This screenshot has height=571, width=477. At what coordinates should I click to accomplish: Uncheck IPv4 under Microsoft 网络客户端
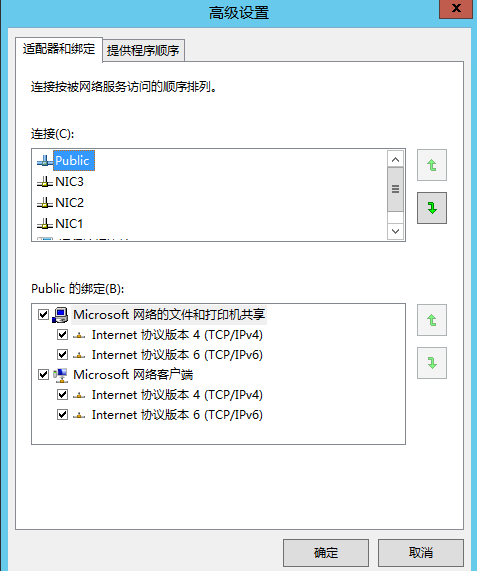tap(62, 394)
